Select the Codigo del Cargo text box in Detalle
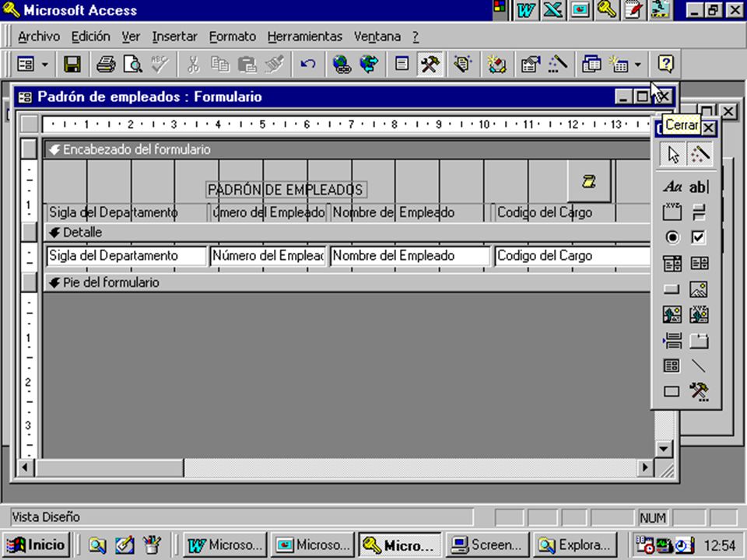This screenshot has height=560, width=747. coord(573,256)
